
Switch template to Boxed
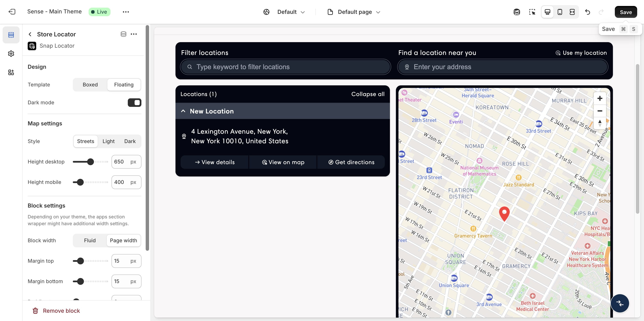(90, 85)
